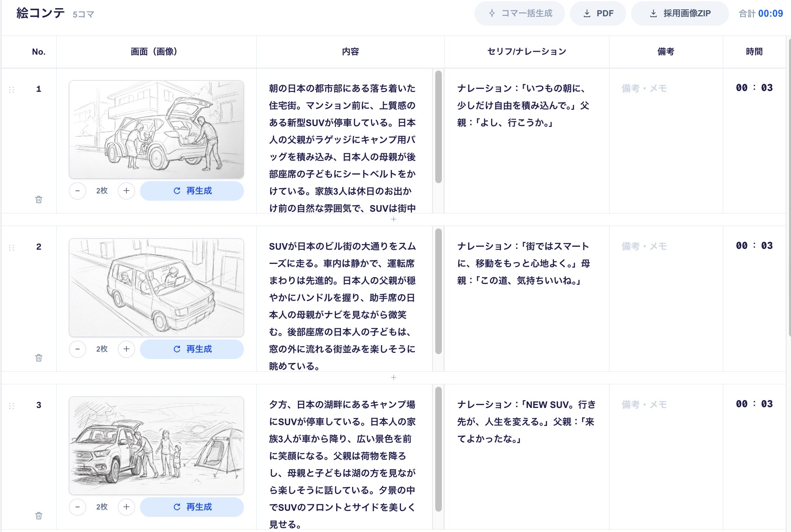The height and width of the screenshot is (532, 791).
Task: Set the seconds value for frame 1 time
Action: tap(767, 88)
